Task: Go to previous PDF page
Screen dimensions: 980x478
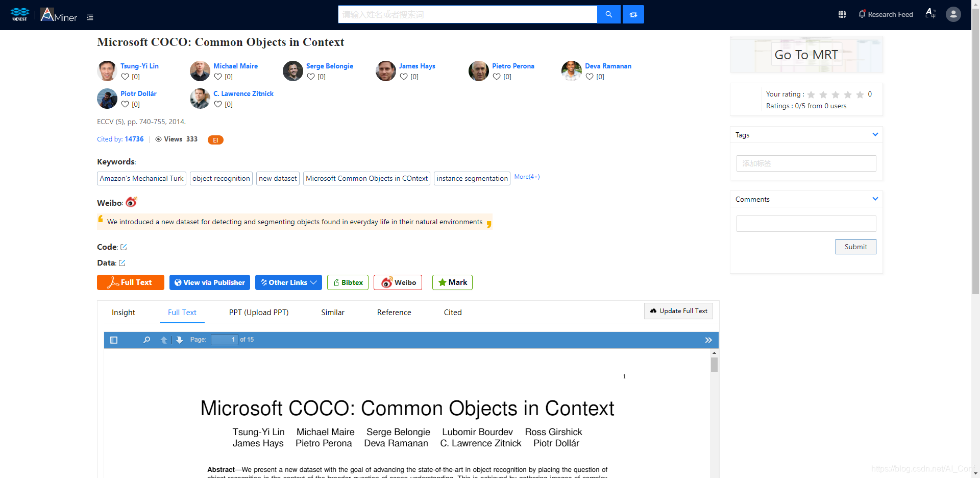Action: point(164,340)
